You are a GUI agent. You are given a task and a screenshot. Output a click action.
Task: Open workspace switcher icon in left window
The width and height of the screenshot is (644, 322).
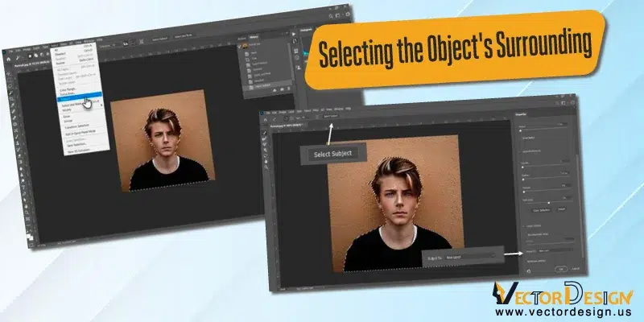337,15
